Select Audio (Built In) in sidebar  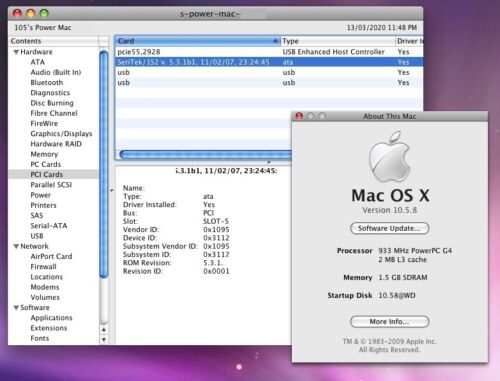[56, 72]
